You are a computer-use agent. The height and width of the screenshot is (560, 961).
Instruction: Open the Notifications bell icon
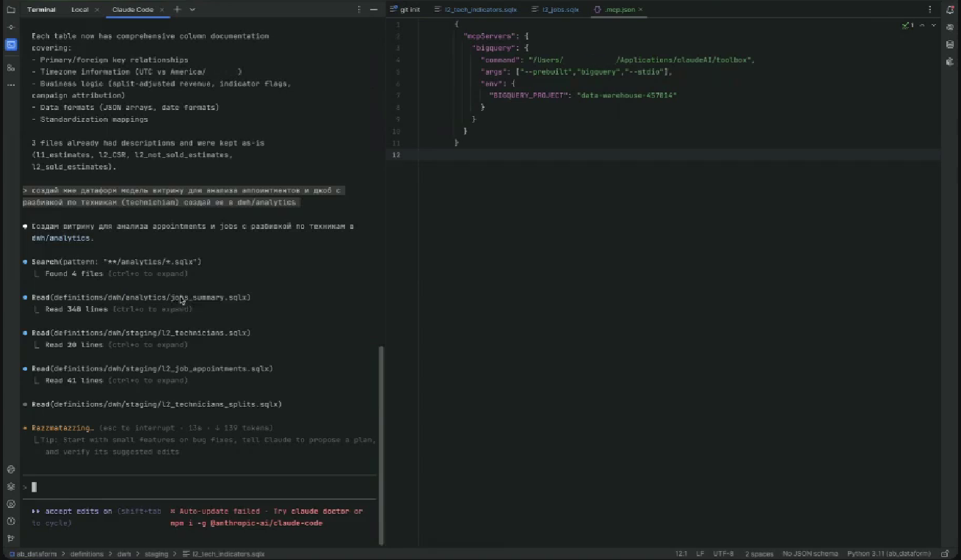(950, 10)
